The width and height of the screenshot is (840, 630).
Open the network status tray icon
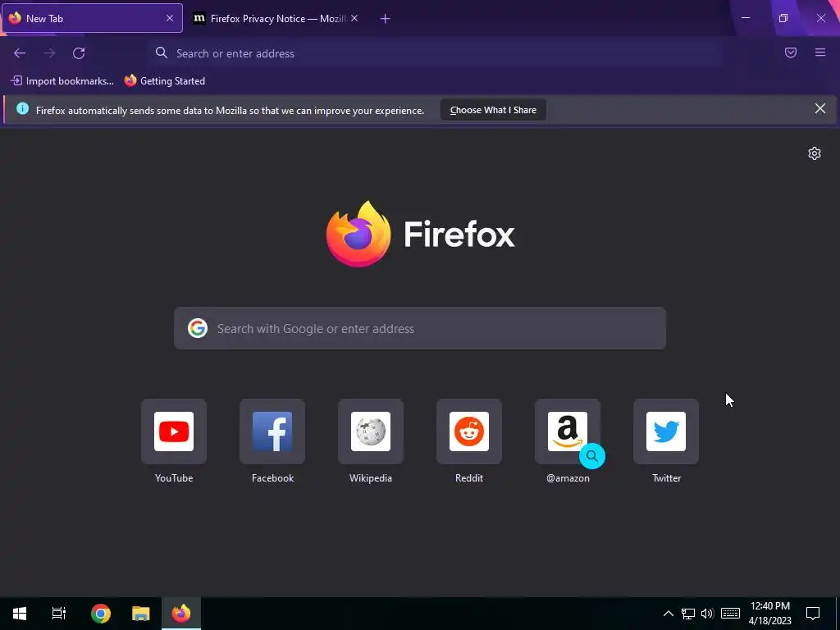688,614
